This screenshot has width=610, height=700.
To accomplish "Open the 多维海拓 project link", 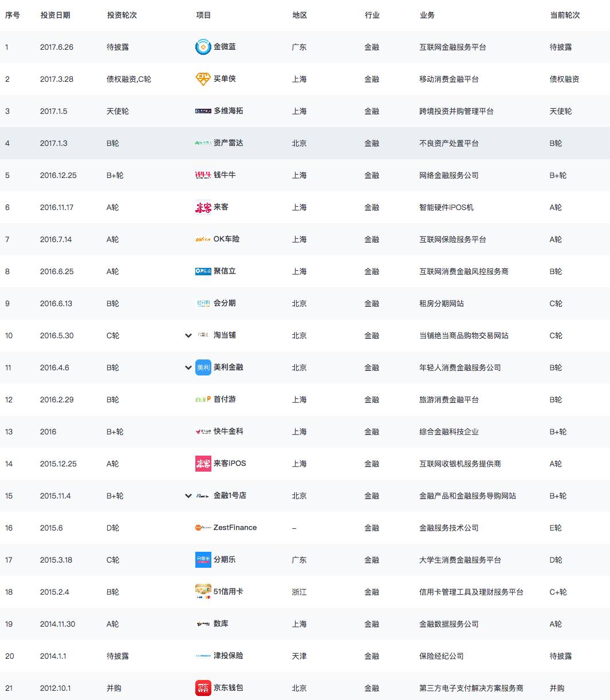I will (229, 111).
